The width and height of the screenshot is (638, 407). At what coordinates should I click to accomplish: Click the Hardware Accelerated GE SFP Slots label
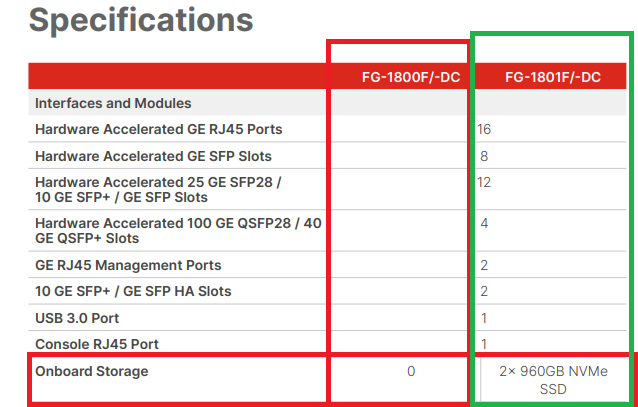[x=153, y=156]
